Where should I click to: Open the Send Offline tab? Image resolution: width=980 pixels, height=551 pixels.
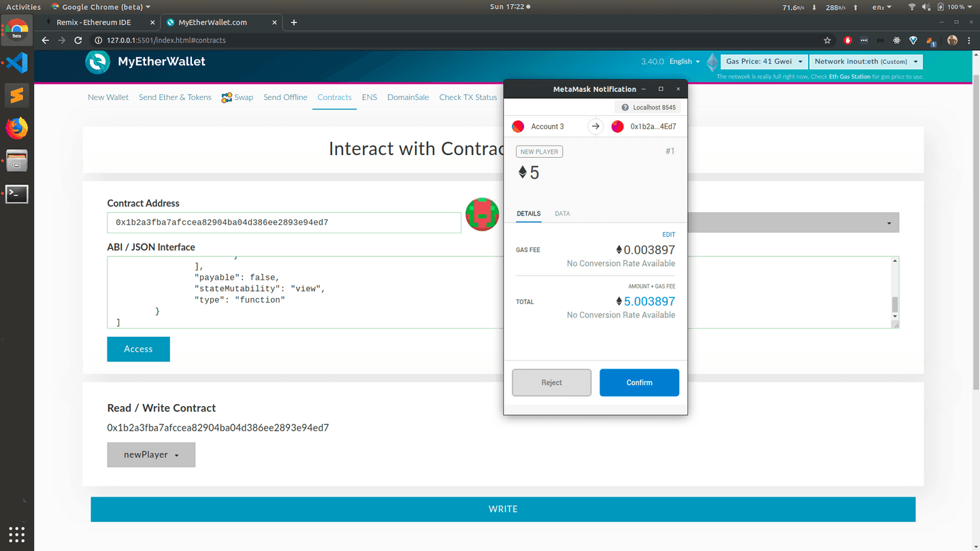(x=285, y=97)
